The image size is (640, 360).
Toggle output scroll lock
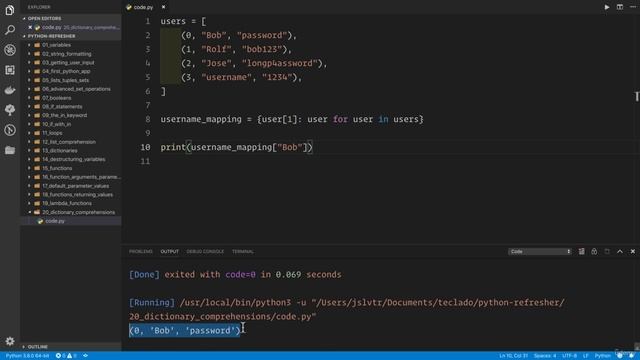(x=594, y=251)
